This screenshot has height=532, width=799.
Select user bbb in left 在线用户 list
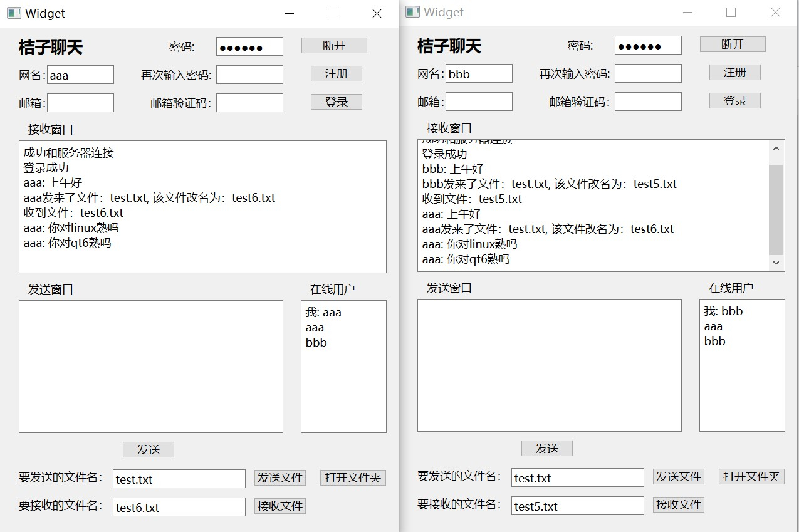click(x=316, y=343)
